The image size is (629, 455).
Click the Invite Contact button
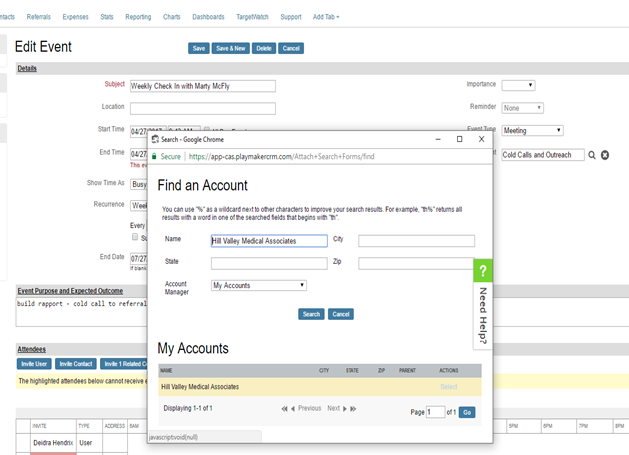pos(76,364)
